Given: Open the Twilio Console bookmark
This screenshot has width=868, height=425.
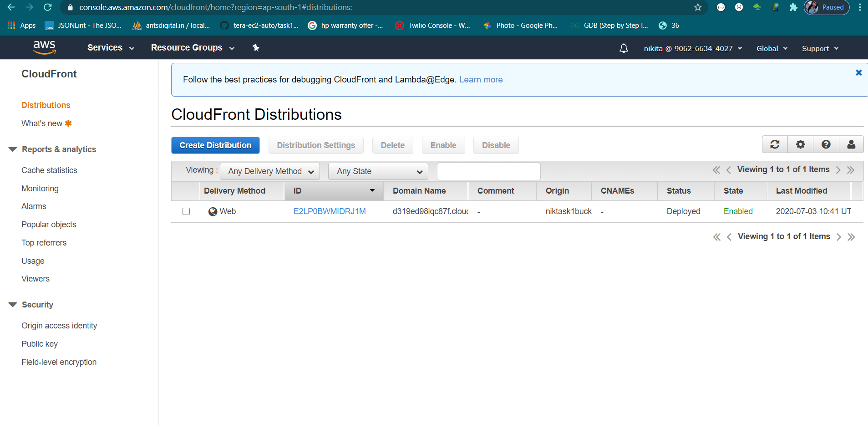Looking at the screenshot, I should coord(433,26).
